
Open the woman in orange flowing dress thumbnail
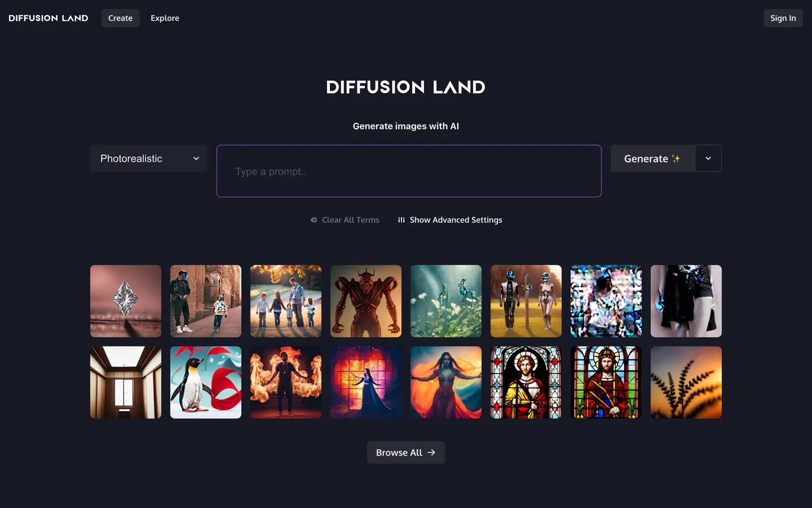(x=446, y=383)
